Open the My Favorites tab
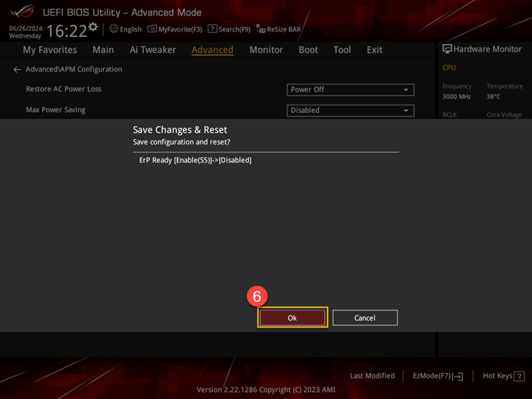Screen dimensions: 532x399 pos(50,50)
